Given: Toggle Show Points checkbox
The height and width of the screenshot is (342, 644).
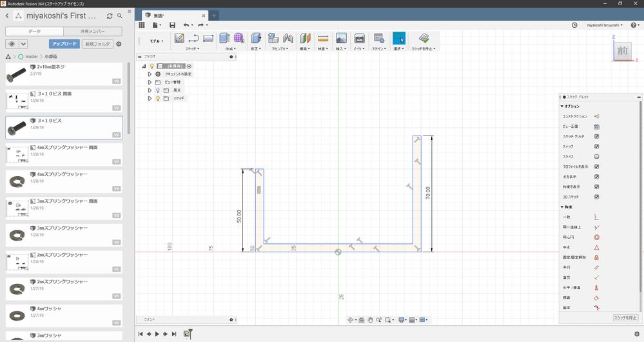Looking at the screenshot, I should point(597,177).
